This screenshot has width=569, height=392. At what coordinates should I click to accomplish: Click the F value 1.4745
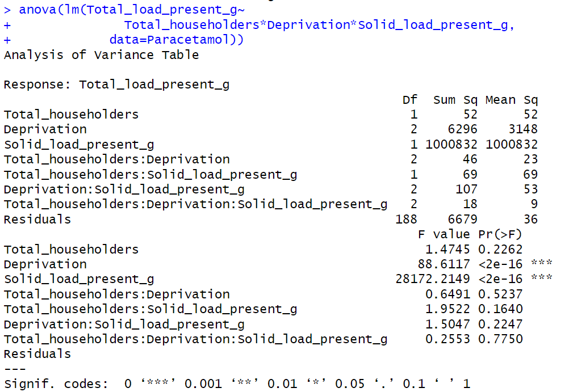click(x=447, y=250)
